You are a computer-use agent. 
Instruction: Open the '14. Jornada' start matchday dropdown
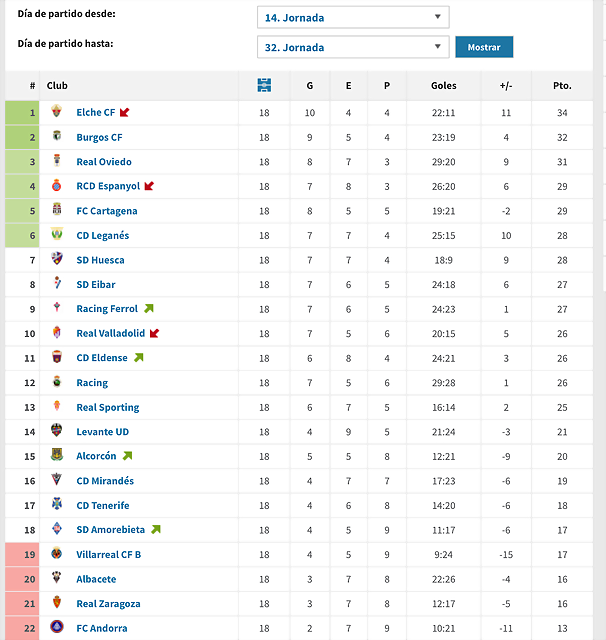[353, 17]
